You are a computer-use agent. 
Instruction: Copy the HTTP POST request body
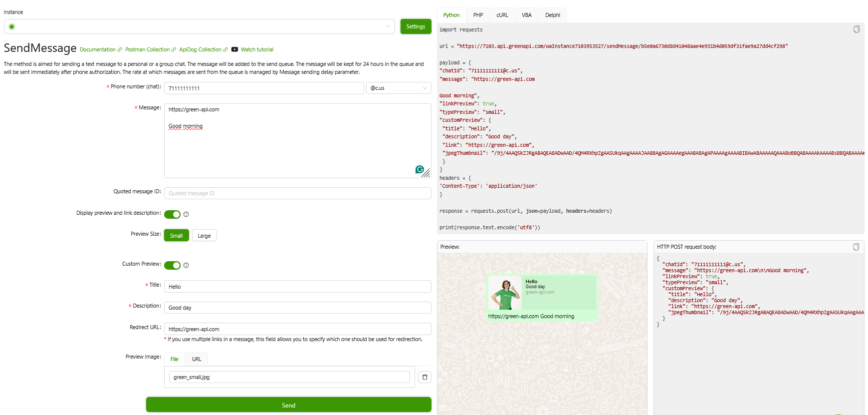coord(856,247)
